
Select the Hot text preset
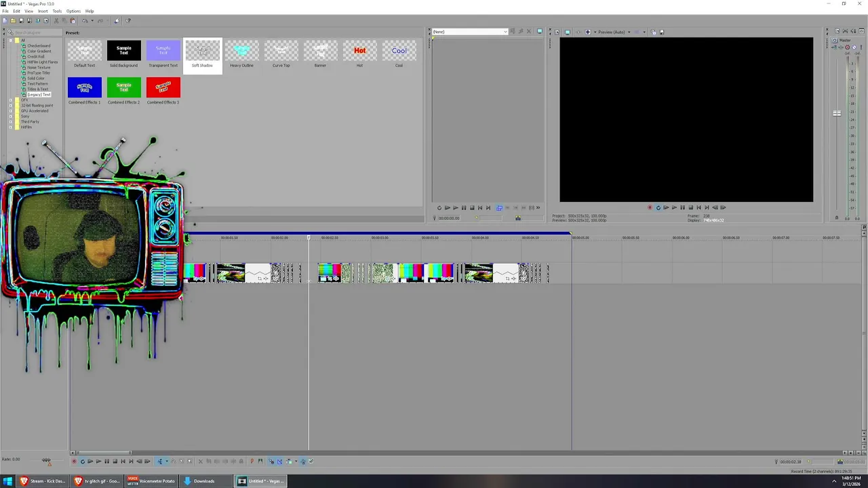[x=359, y=54]
